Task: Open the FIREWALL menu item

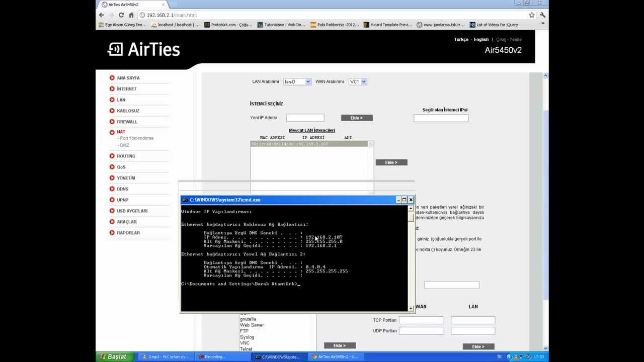Action: tap(127, 122)
